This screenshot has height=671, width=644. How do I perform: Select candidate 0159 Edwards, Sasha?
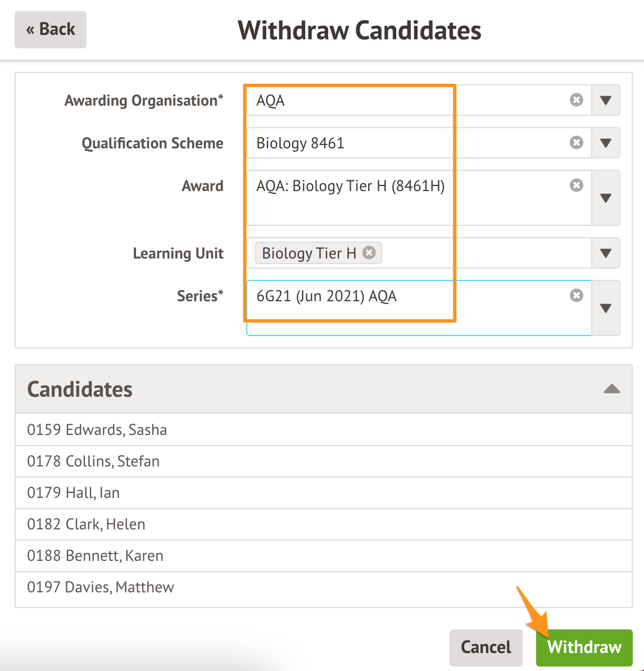click(x=97, y=430)
